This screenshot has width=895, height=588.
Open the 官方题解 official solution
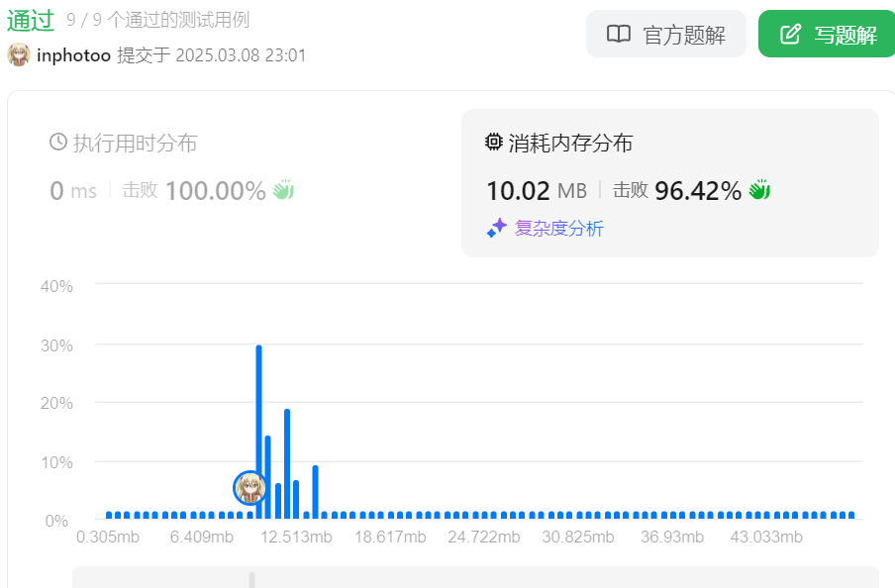[665, 35]
